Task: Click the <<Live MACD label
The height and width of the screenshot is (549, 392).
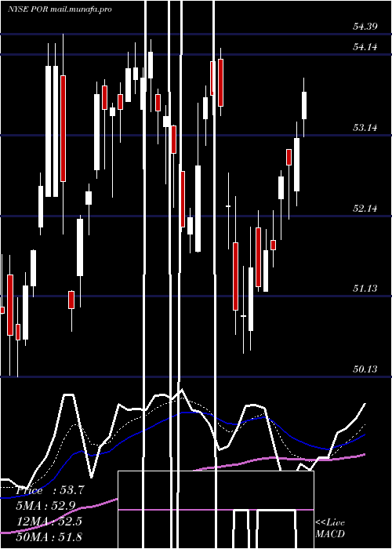Action: (330, 528)
